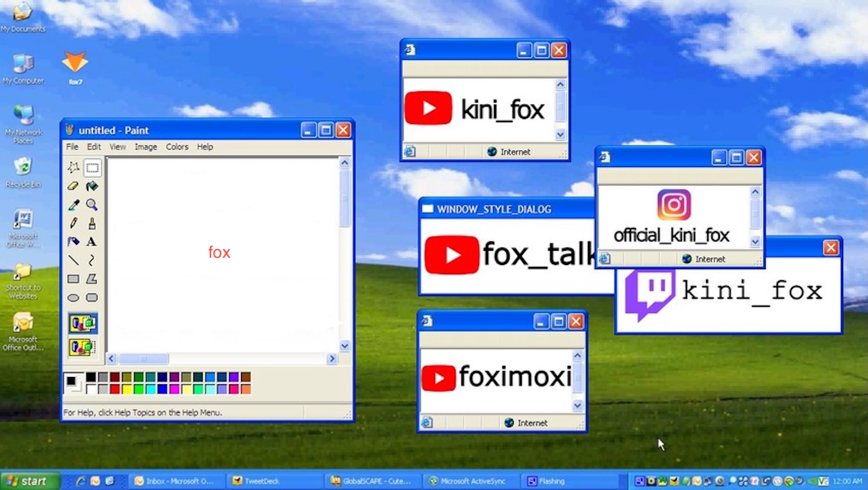
Task: Choose the Pencil tool in Paint
Action: pos(73,223)
